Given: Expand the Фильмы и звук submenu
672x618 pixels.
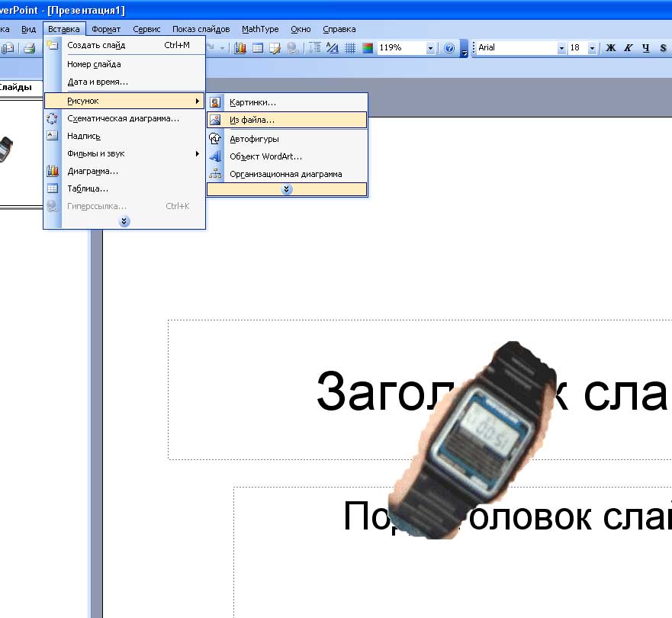Looking at the screenshot, I should pos(124,153).
